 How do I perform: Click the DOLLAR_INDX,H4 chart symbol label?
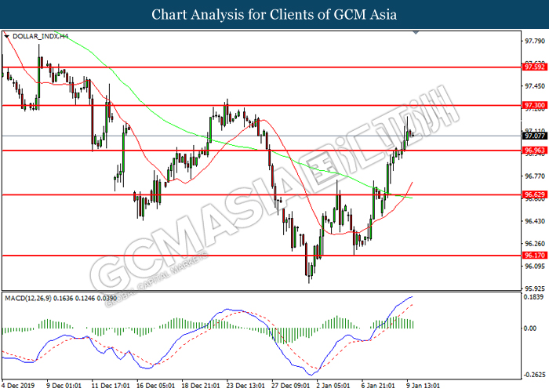[40, 36]
